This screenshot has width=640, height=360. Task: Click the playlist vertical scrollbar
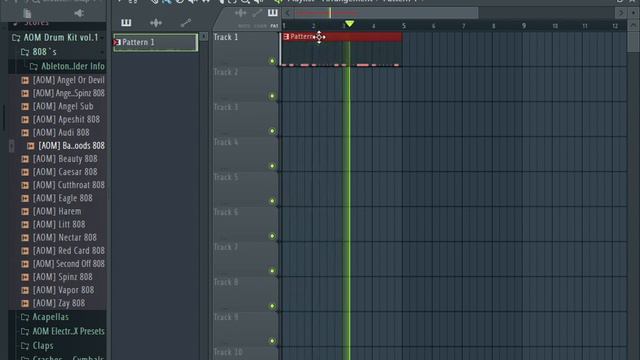633,41
